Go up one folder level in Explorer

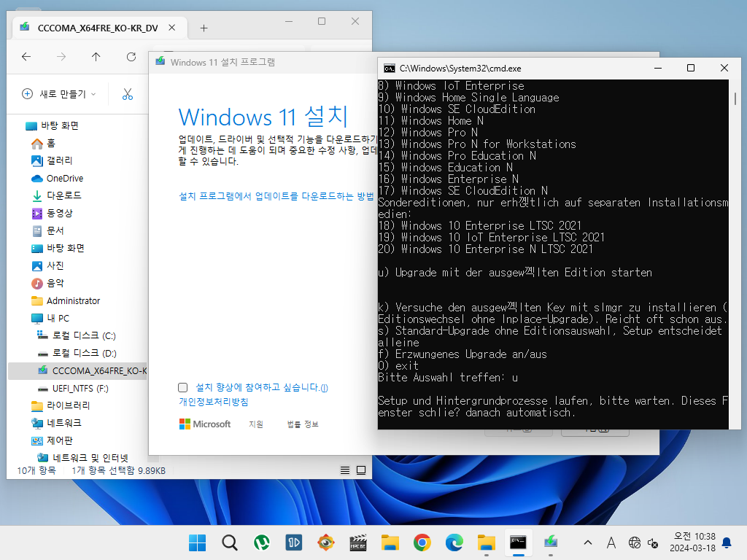[x=96, y=57]
